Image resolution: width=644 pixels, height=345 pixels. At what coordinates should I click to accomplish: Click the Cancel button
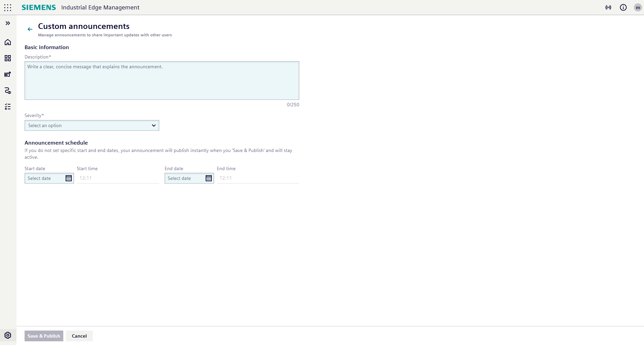[79, 336]
